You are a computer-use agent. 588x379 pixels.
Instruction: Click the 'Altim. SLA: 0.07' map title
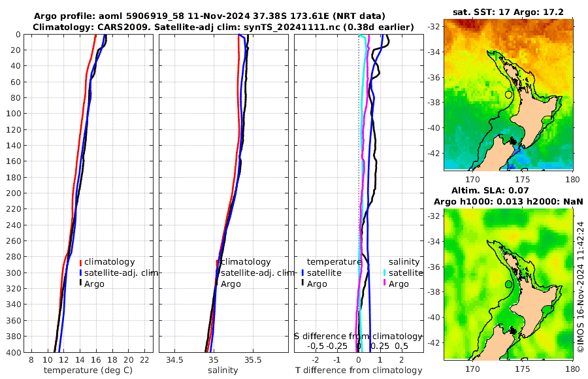(490, 190)
